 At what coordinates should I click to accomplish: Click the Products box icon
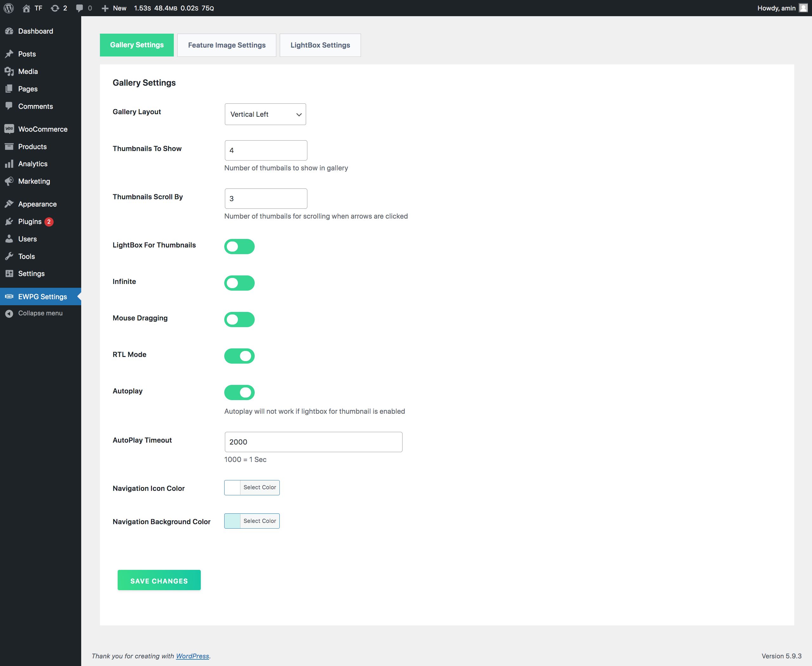pyautogui.click(x=9, y=147)
